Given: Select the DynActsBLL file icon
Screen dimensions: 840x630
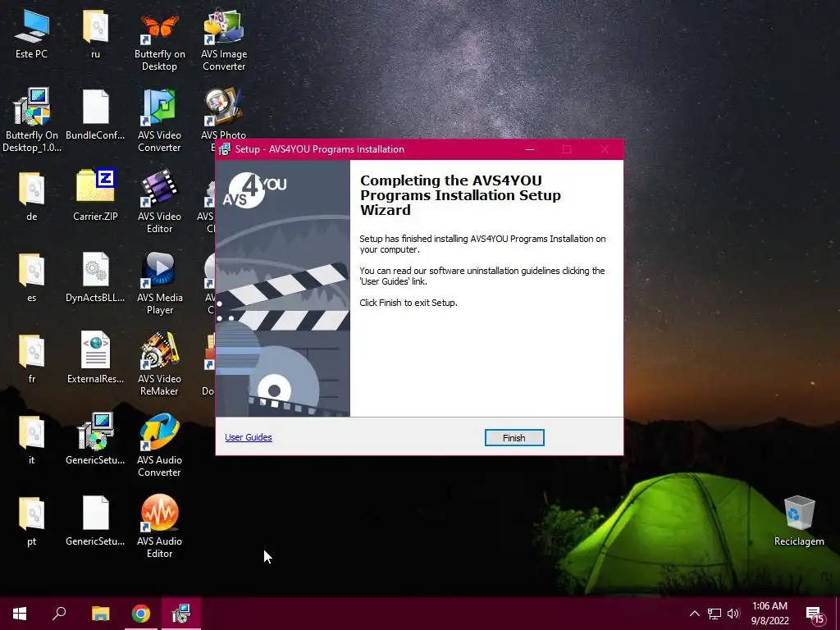Looking at the screenshot, I should click(95, 277).
